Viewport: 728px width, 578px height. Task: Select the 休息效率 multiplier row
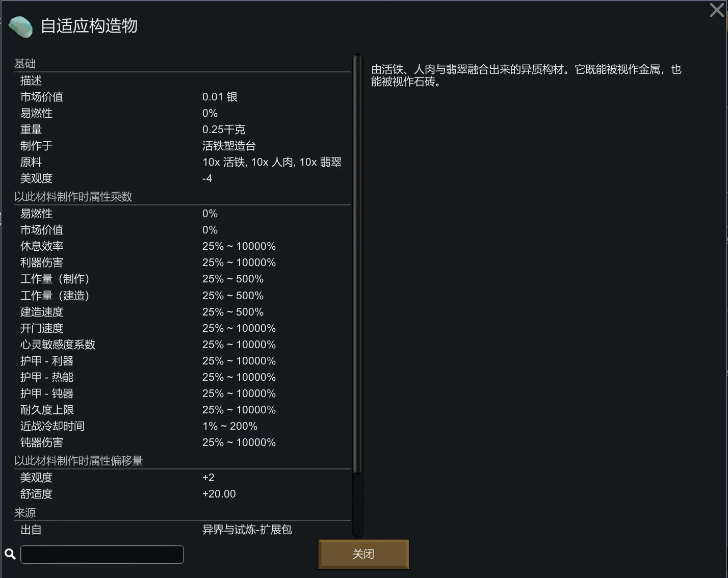point(183,246)
